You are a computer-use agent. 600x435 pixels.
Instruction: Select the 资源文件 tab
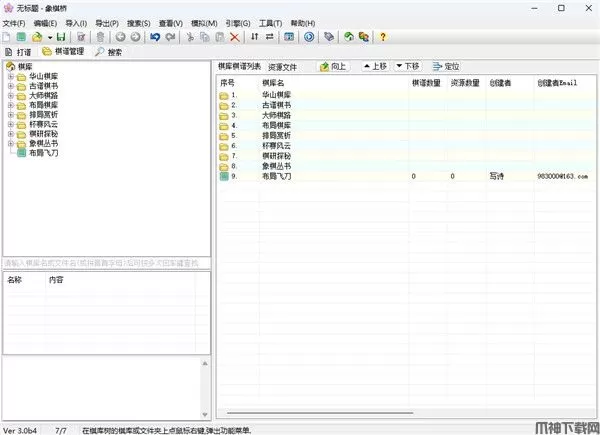282,67
